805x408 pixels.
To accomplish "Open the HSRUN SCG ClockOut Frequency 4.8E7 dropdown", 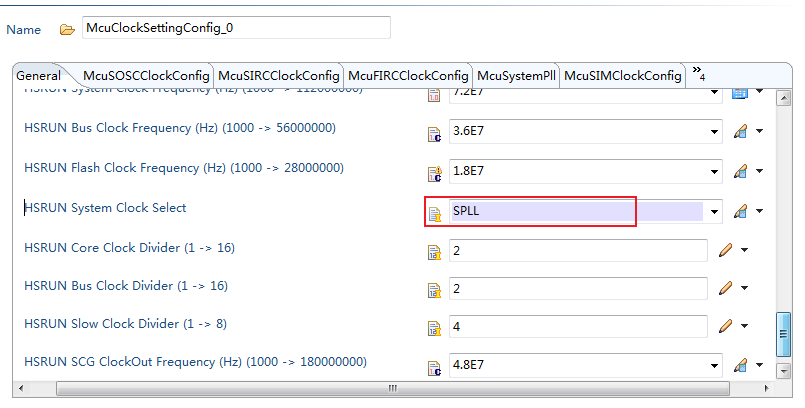I will 714,365.
